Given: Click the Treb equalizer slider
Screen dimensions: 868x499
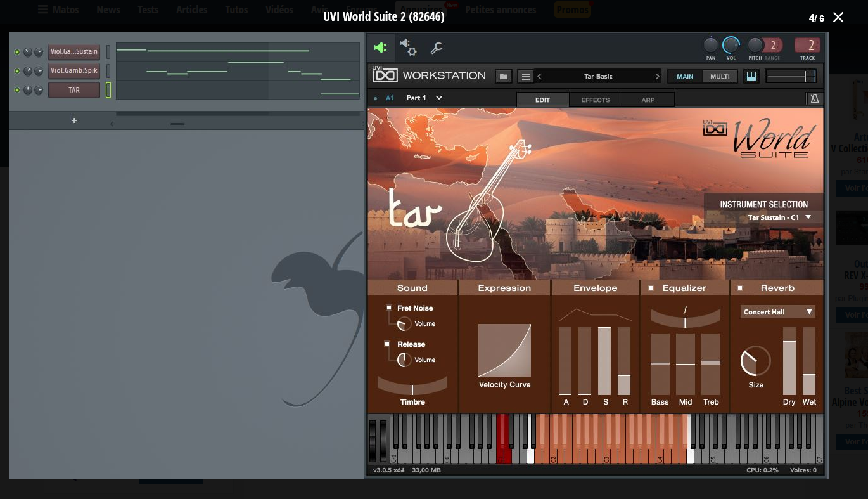Looking at the screenshot, I should click(x=711, y=364).
